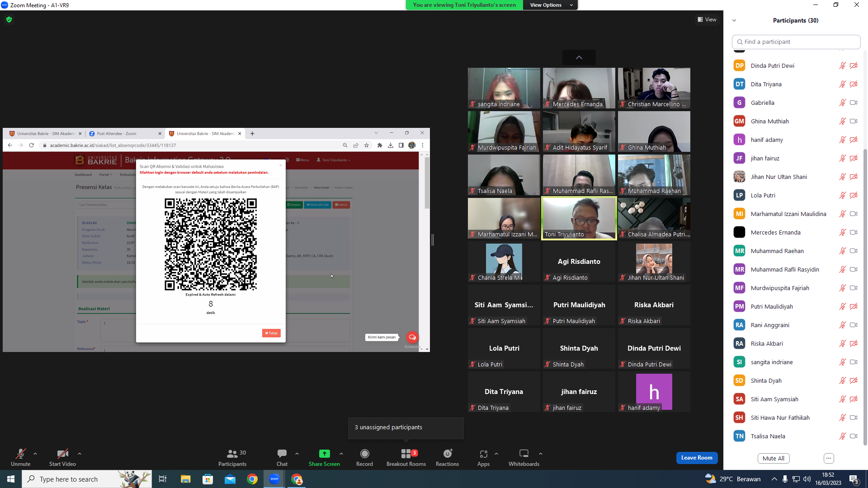Toggle microphone icon for Tsalisa Naela
Viewport: 868px width, 488px height.
tap(842, 436)
